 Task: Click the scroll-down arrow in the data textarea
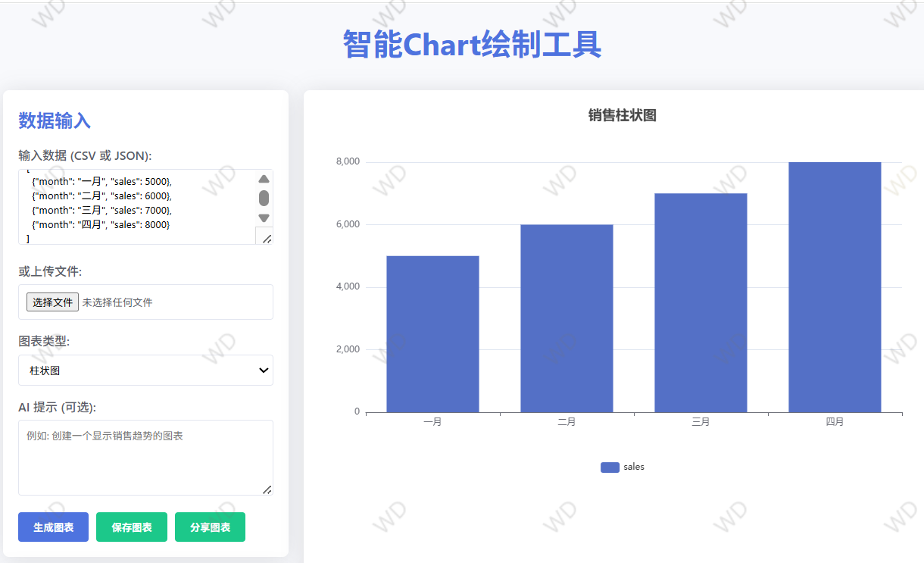pyautogui.click(x=264, y=217)
